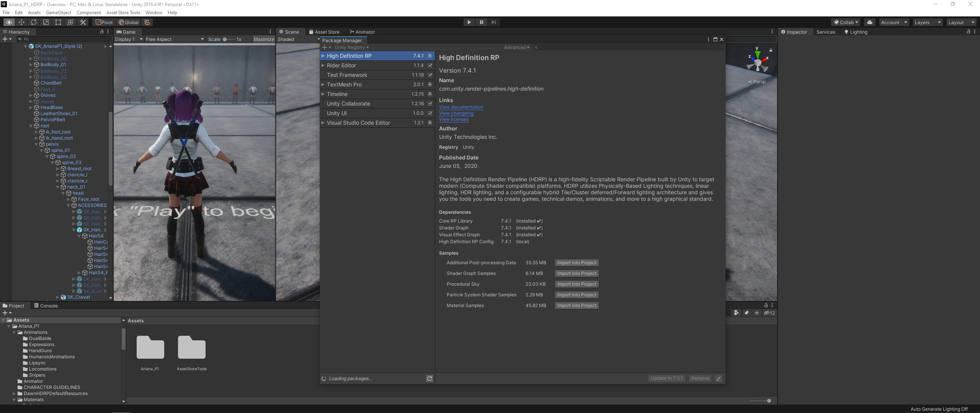
Task: Import Material Samples into project
Action: point(577,306)
